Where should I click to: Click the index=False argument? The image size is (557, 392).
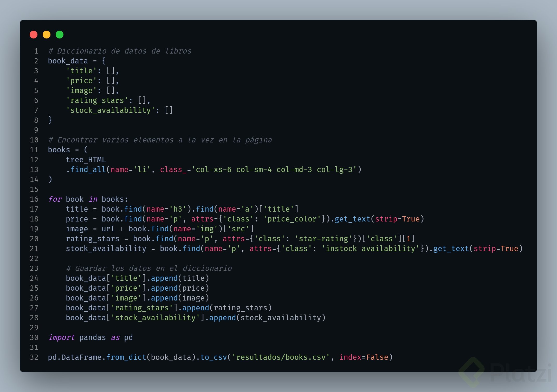364,357
